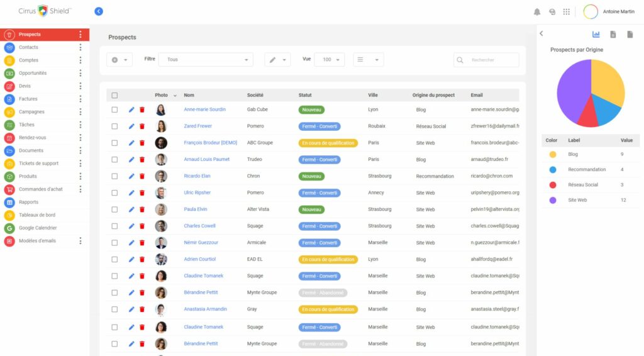This screenshot has height=356, width=644.
Task: Collapse the sidebar with the blue arrow button
Action: [x=99, y=11]
